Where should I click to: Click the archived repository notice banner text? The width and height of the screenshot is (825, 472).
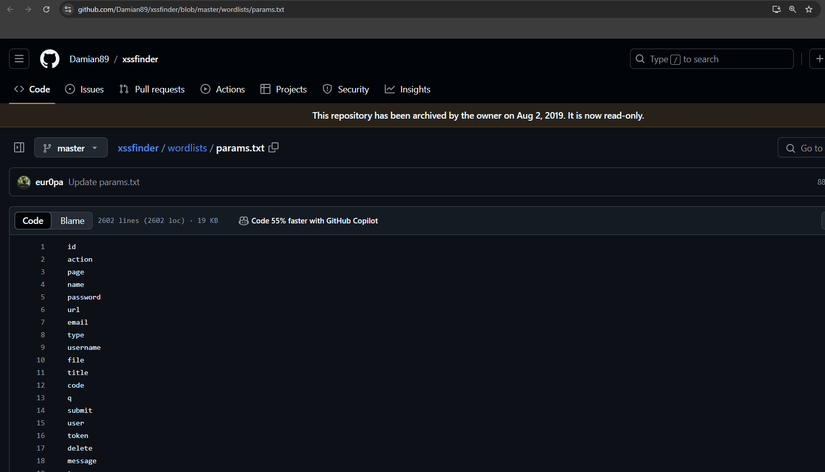(x=478, y=116)
